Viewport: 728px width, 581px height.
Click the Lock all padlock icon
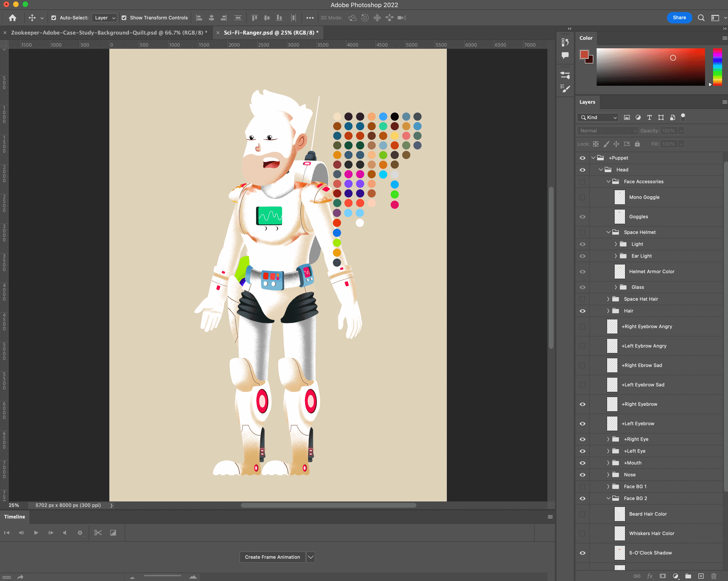(x=637, y=144)
